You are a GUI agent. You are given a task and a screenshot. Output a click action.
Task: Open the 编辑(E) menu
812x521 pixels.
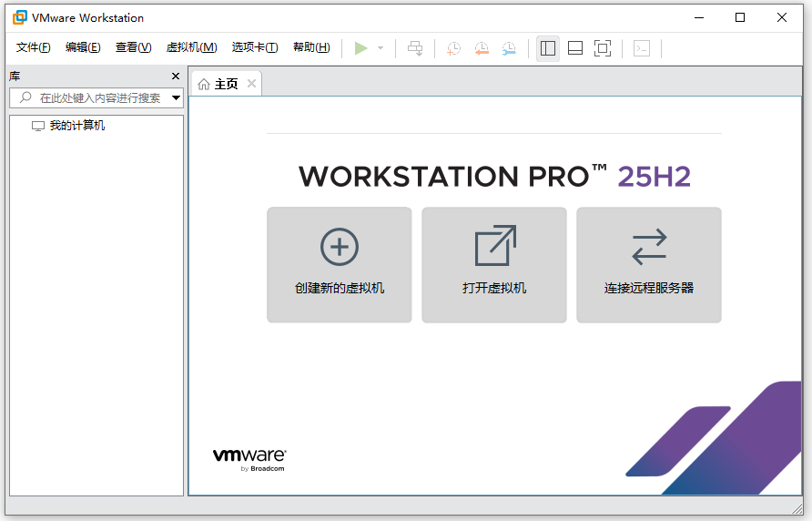(83, 47)
